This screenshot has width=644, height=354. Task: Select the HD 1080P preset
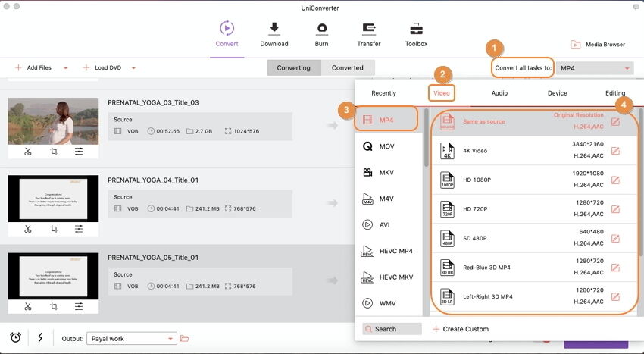[x=534, y=180]
